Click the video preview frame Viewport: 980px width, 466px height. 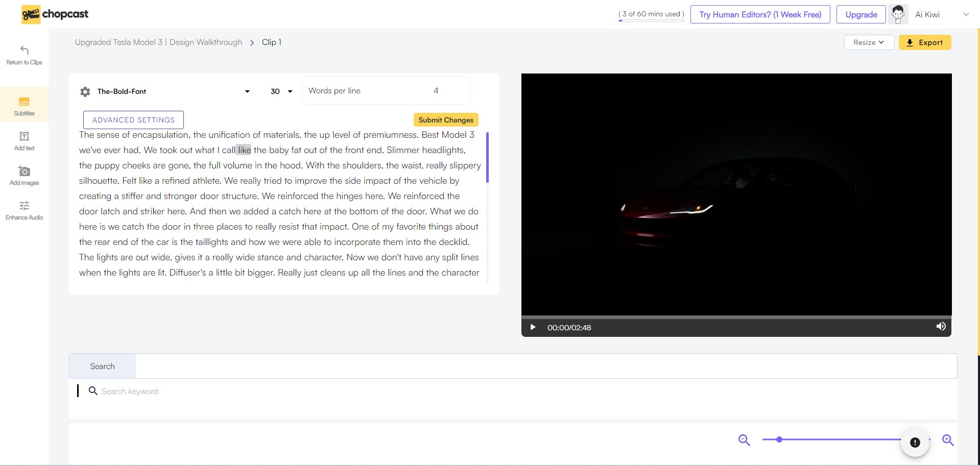pos(736,194)
